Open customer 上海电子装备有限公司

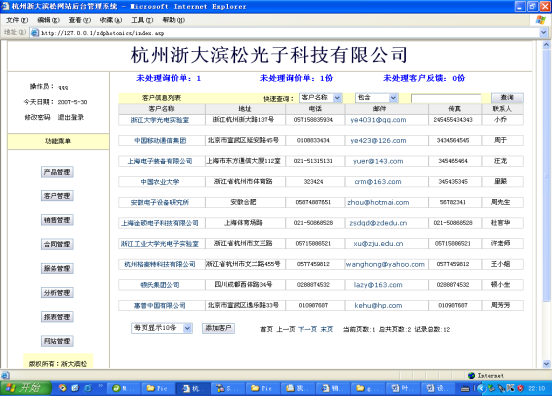[x=160, y=161]
